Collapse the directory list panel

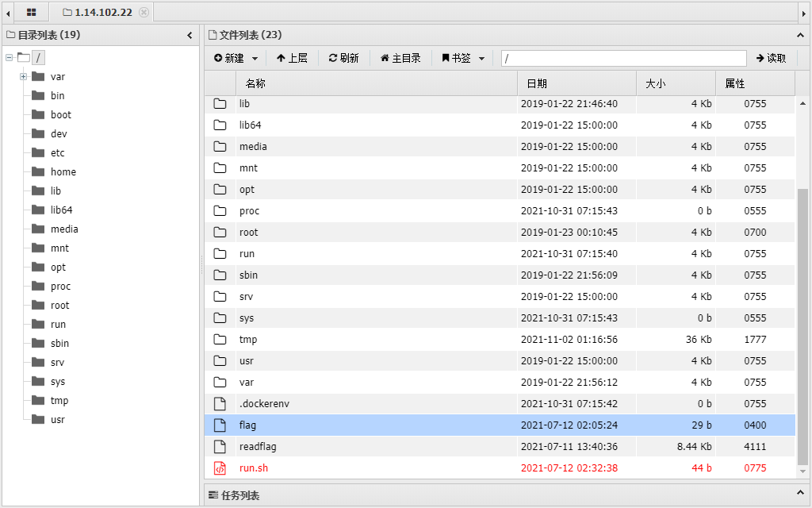click(190, 35)
